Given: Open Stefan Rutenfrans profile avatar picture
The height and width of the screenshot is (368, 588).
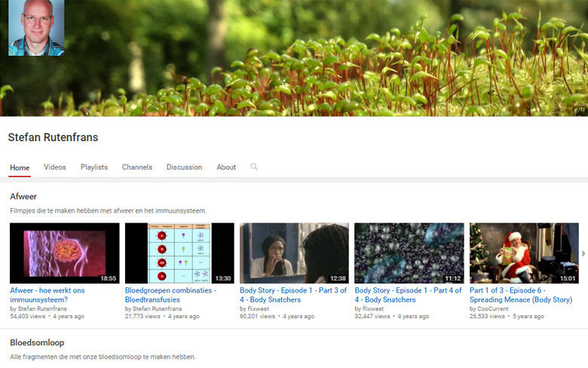Looking at the screenshot, I should coord(36,28).
